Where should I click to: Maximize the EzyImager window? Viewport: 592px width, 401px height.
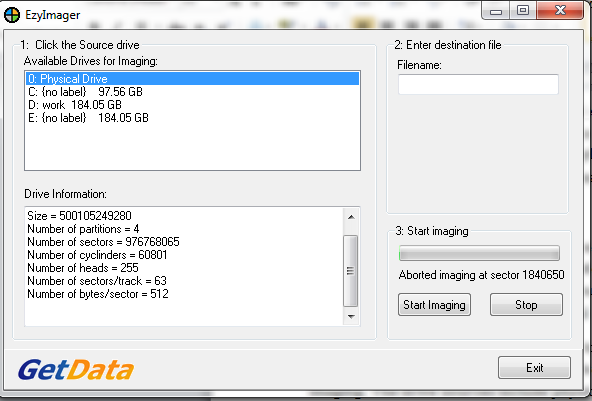523,11
